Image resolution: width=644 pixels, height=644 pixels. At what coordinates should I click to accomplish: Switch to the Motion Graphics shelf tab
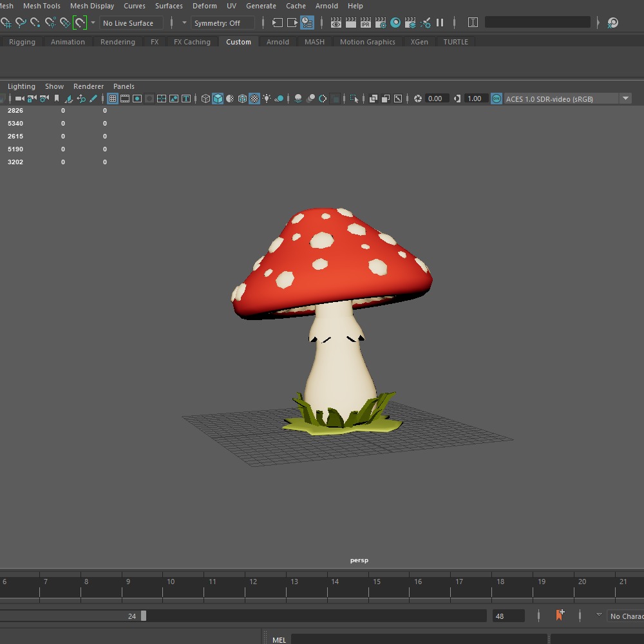point(367,41)
